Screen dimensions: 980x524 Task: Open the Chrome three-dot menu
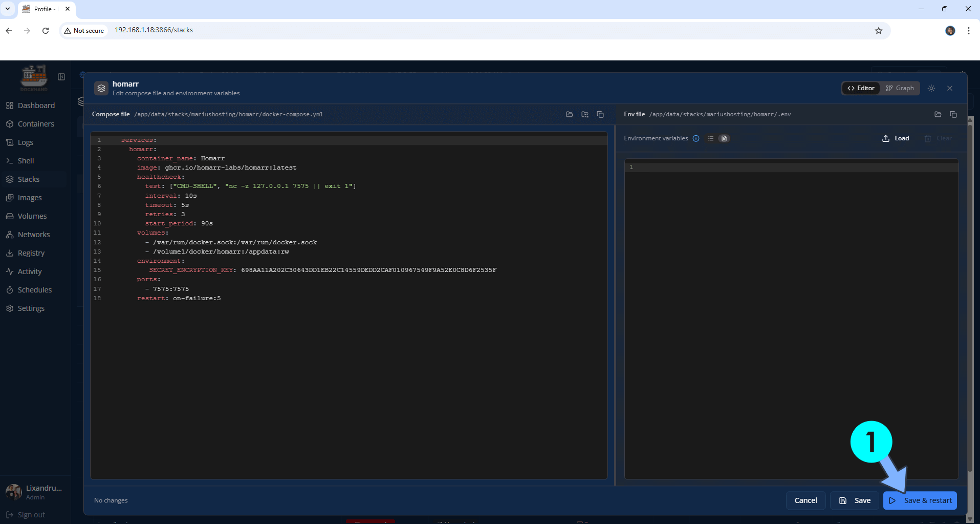click(968, 31)
